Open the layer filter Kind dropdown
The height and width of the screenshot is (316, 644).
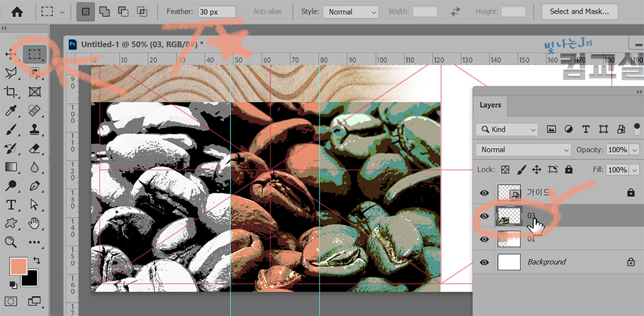507,129
